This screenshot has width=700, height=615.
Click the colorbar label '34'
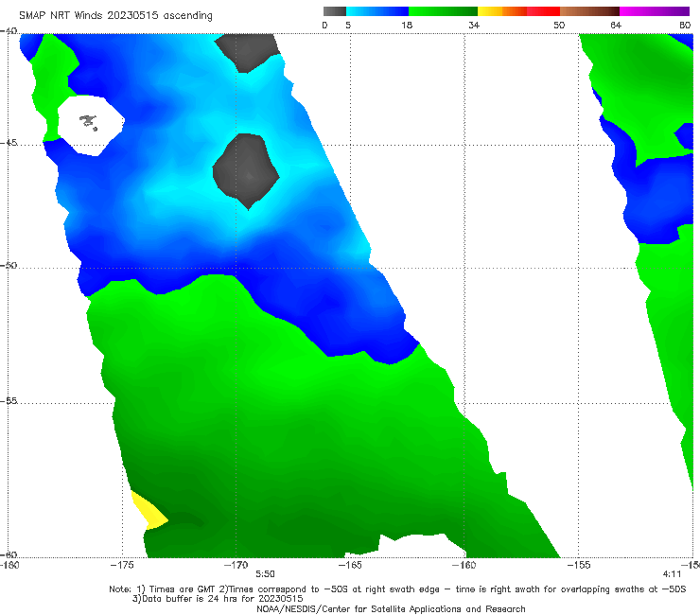(x=474, y=26)
